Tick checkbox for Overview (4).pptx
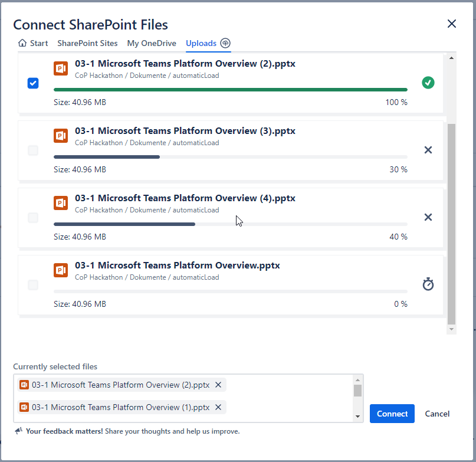This screenshot has height=462, width=476. (x=33, y=218)
